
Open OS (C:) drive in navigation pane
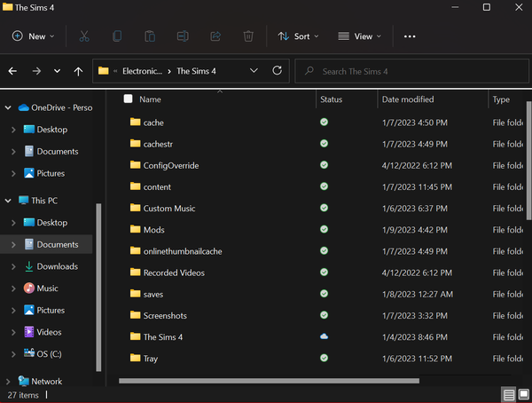click(x=49, y=353)
